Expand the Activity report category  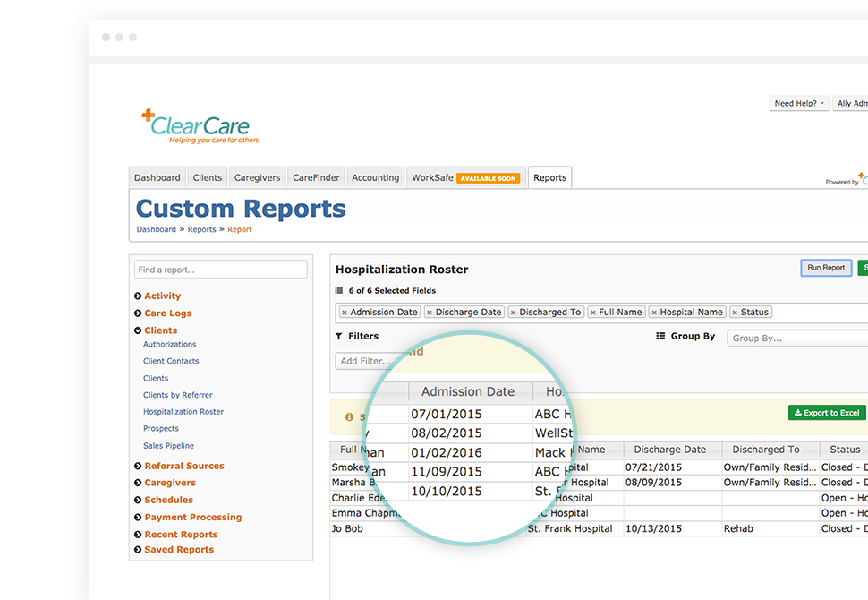(x=138, y=296)
